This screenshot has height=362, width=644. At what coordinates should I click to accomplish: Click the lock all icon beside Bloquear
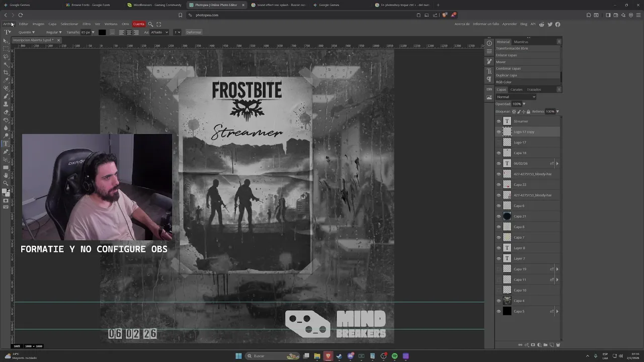click(528, 112)
